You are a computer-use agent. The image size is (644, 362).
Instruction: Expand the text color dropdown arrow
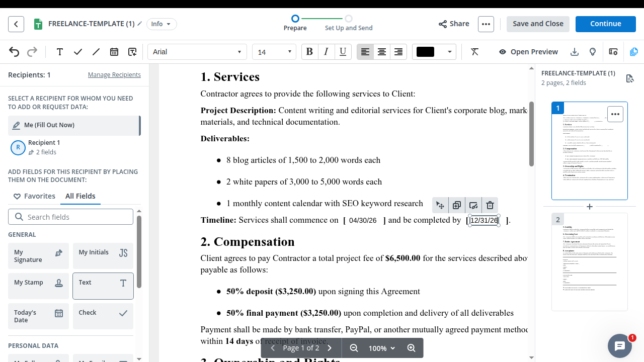click(449, 52)
